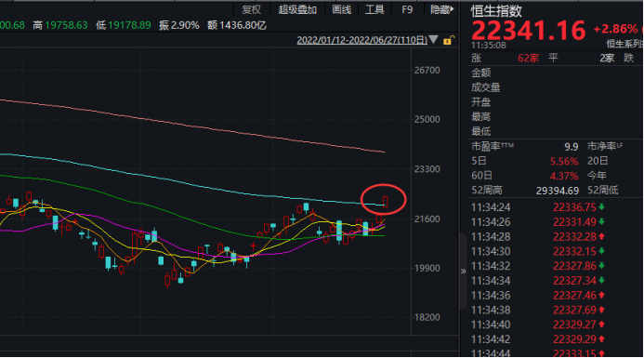Open the 工具 menu
Image resolution: width=644 pixels, height=358 pixels.
[x=375, y=9]
